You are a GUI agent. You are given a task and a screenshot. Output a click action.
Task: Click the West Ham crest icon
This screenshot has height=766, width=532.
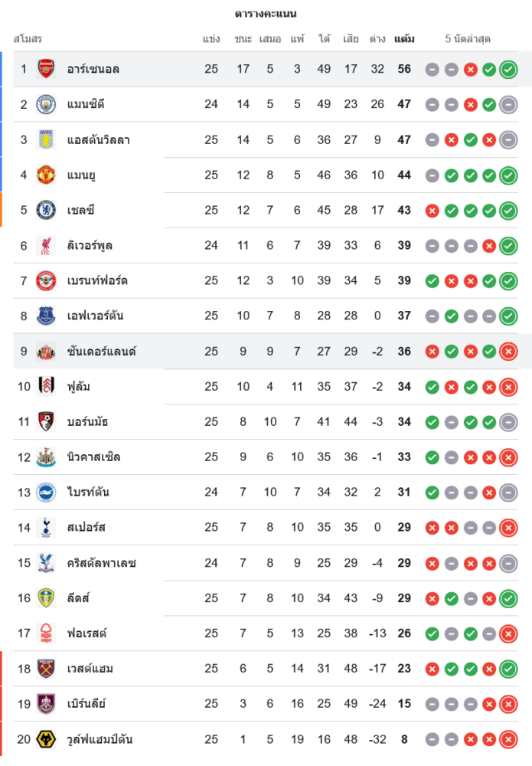pyautogui.click(x=46, y=669)
